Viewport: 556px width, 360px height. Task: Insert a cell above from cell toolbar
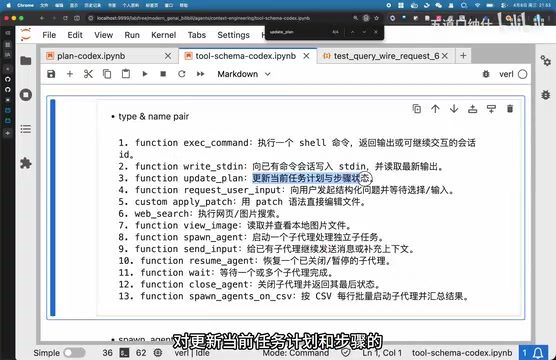472,109
